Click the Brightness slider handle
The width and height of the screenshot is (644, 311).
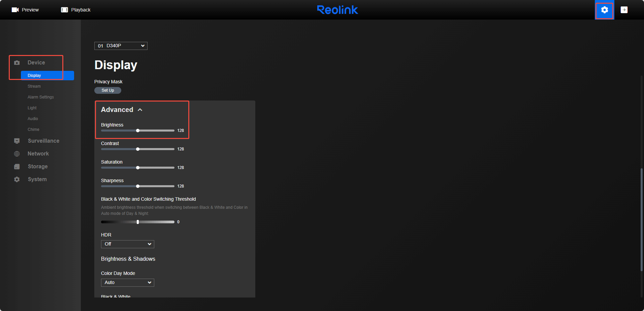[x=138, y=131]
